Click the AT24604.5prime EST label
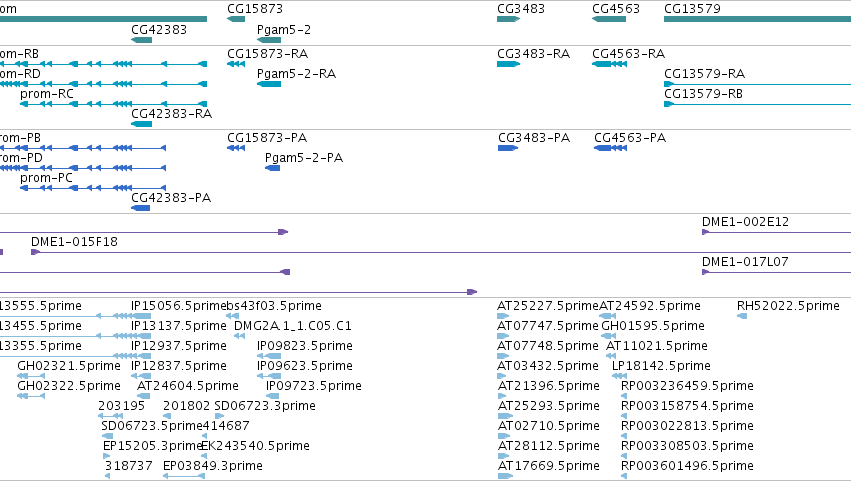Screen dimensions: 851x481 188,387
